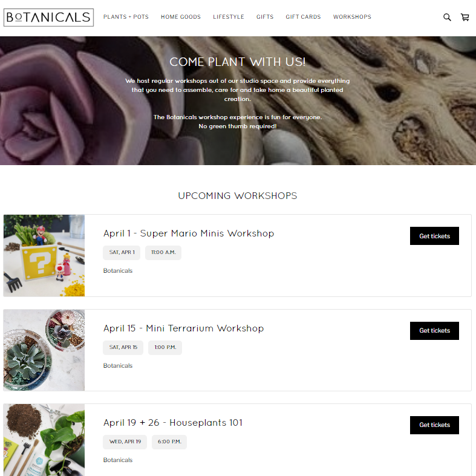Click the Super Mario planter thumbnail

pos(44,256)
